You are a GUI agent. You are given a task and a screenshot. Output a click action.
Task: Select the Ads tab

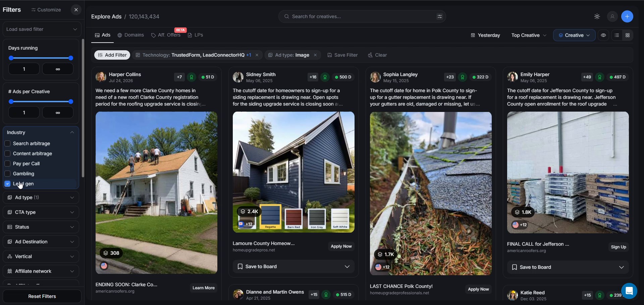pyautogui.click(x=103, y=35)
